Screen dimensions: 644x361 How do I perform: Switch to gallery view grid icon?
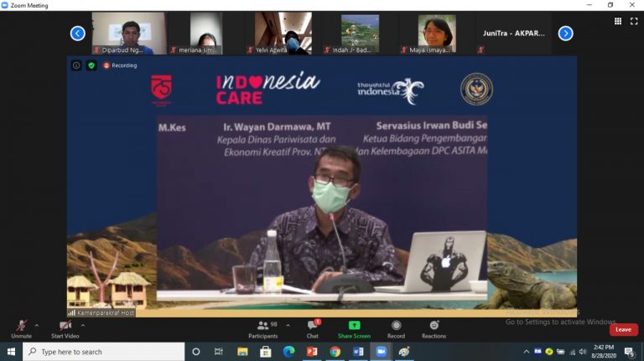(x=618, y=21)
